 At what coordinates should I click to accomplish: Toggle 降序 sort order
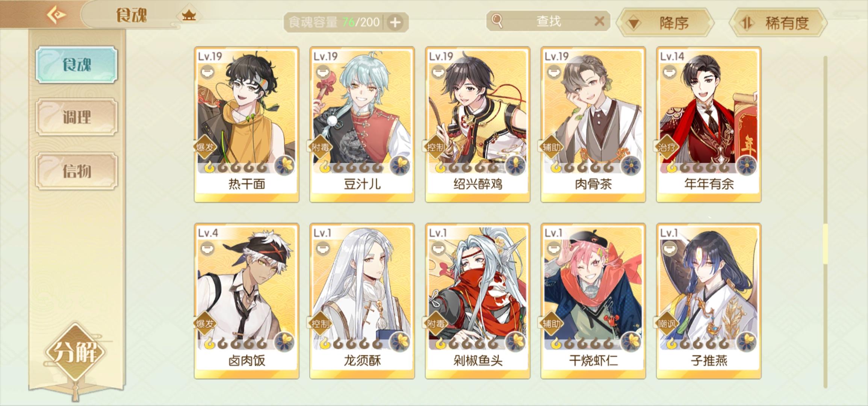(x=665, y=23)
